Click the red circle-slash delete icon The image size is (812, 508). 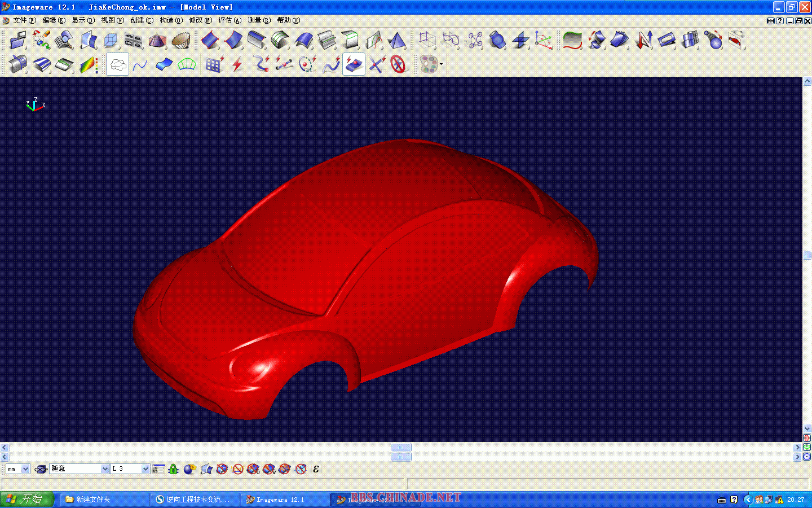point(398,65)
